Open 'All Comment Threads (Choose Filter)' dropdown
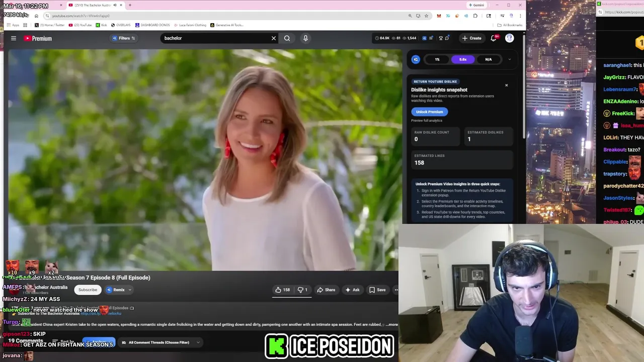 (161, 342)
